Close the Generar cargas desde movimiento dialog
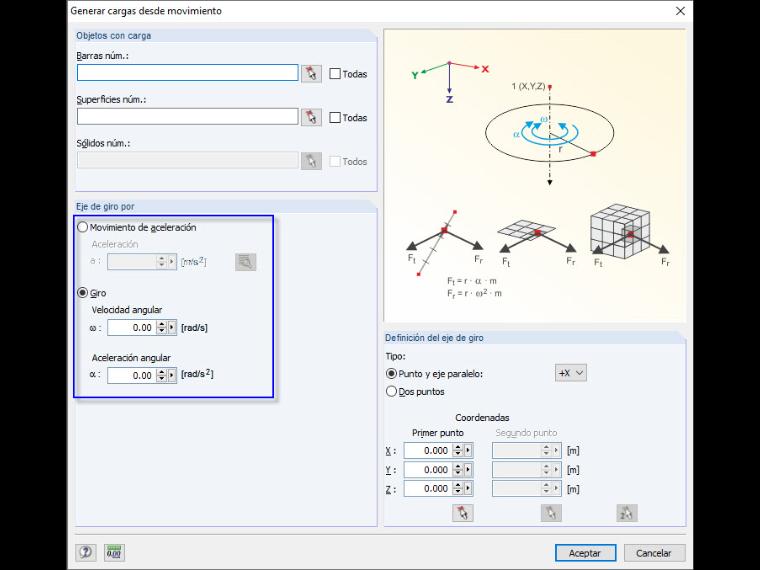 tap(680, 11)
